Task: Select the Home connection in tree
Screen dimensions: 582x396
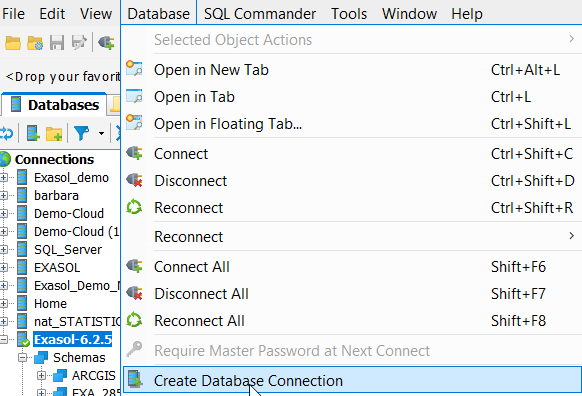Action: tap(50, 304)
